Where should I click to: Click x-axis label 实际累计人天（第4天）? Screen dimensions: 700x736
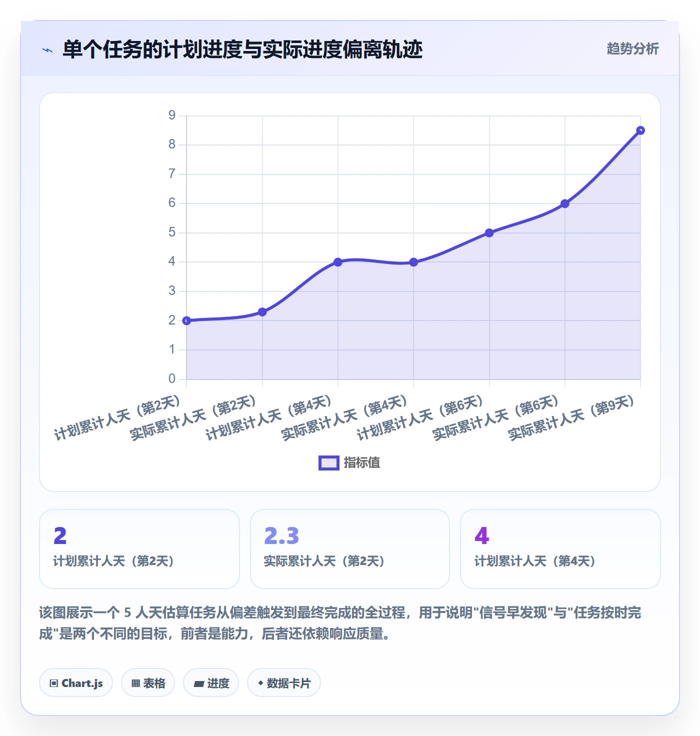pos(344,418)
